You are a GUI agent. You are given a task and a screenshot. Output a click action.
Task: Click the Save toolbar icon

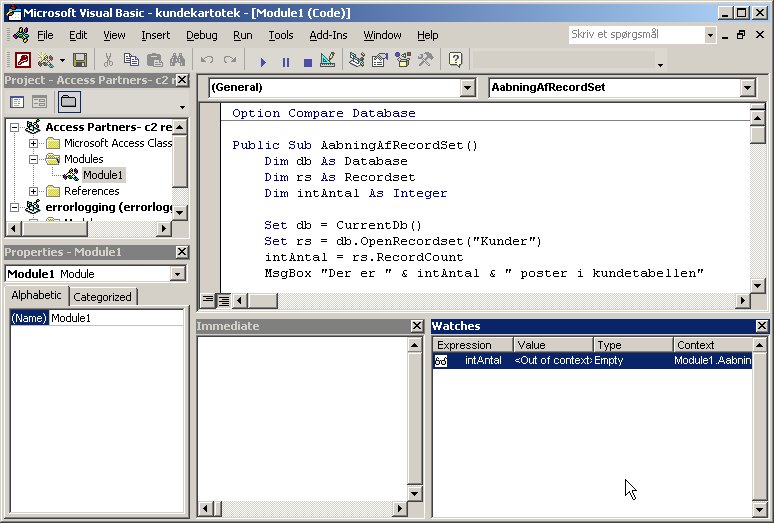point(79,60)
